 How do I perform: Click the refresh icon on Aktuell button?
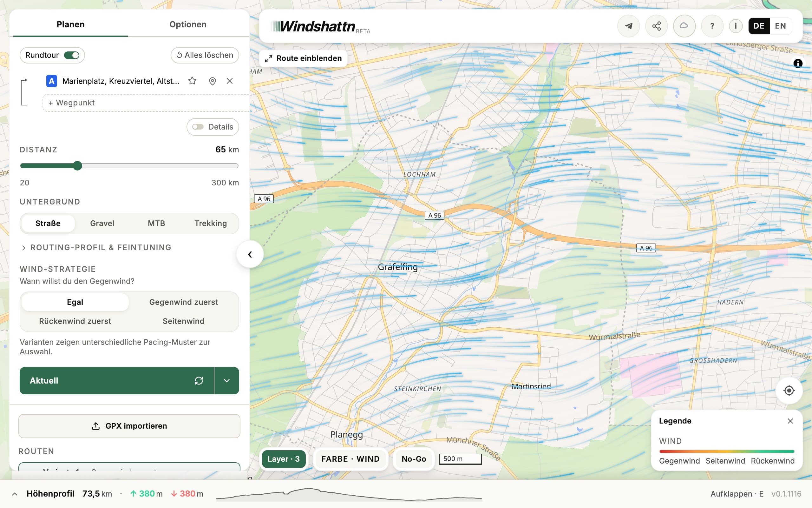tap(199, 381)
